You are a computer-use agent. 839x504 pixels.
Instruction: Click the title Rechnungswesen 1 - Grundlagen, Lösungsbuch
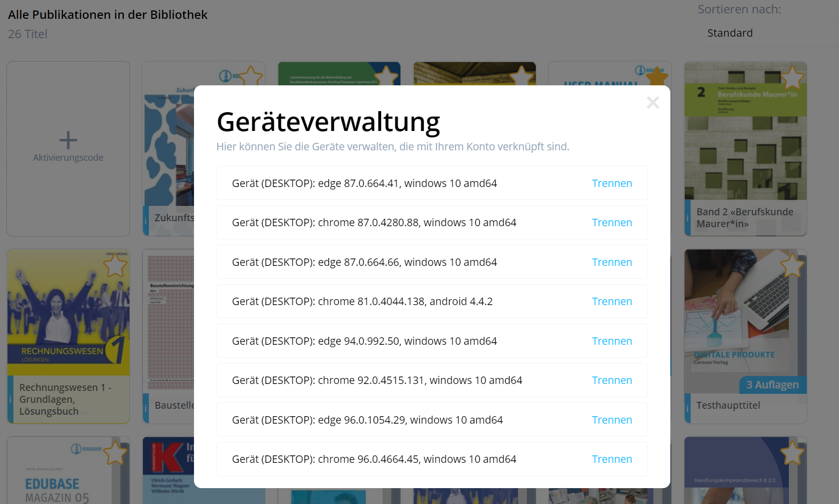click(x=65, y=399)
